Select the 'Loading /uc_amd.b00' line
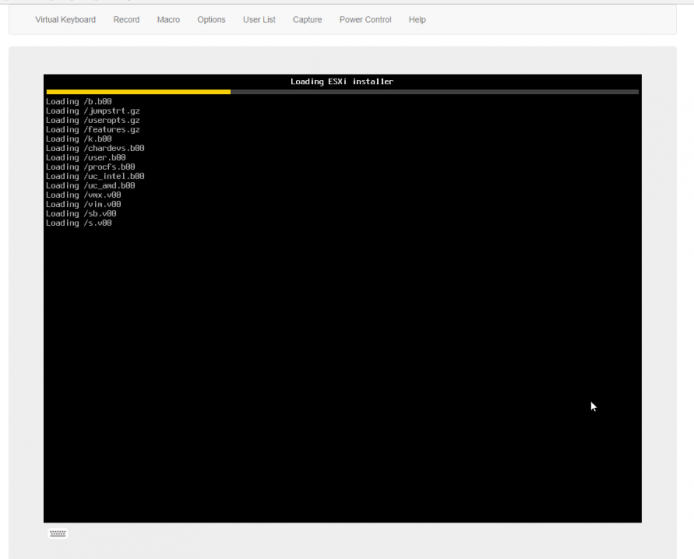The image size is (694, 559). (91, 185)
